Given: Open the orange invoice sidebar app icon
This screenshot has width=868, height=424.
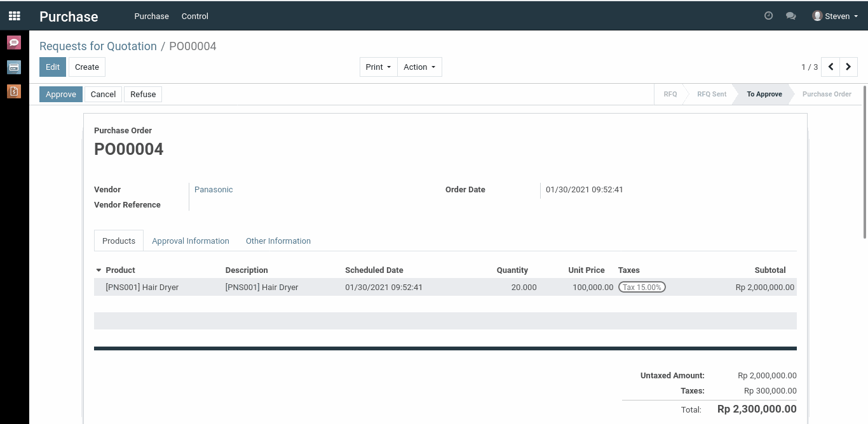Looking at the screenshot, I should pos(14,91).
